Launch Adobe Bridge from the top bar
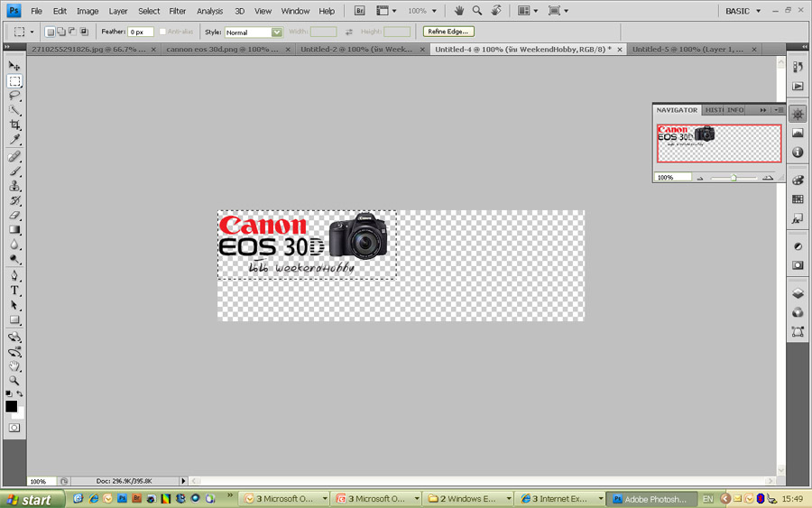Screen dimensions: 812x508 (360, 11)
